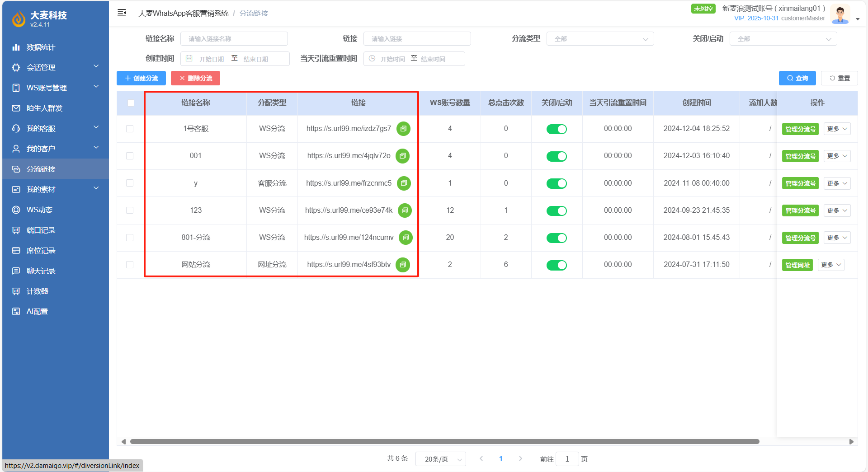Click the calendar icon in 创建时间 field
868x472 pixels.
189,59
